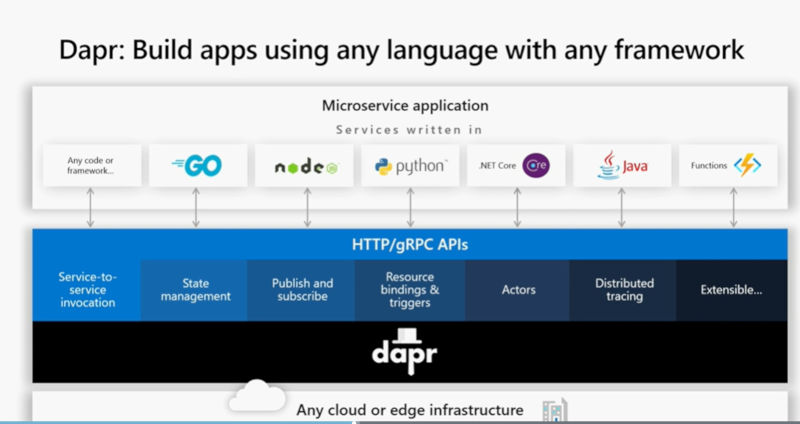800x424 pixels.
Task: Click the HTTP/gRPC APIs header
Action: [410, 244]
